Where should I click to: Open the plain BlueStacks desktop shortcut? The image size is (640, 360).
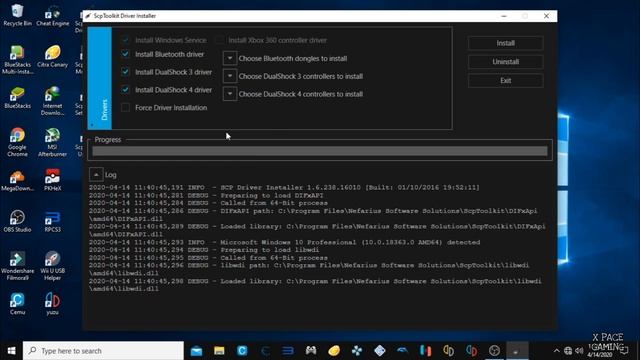(17, 98)
